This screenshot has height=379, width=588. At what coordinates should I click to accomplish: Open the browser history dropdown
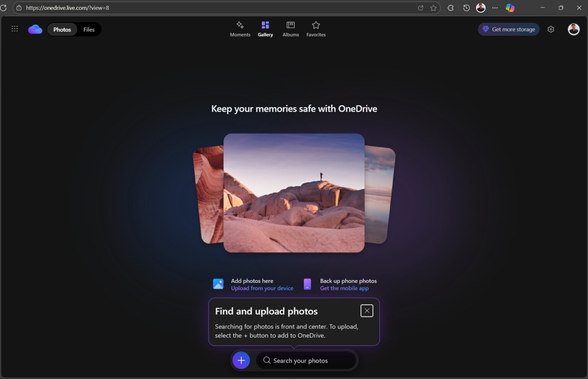466,8
